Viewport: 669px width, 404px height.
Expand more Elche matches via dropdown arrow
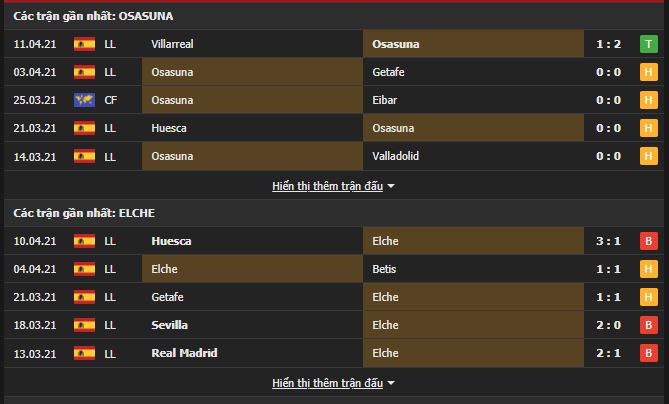[391, 384]
